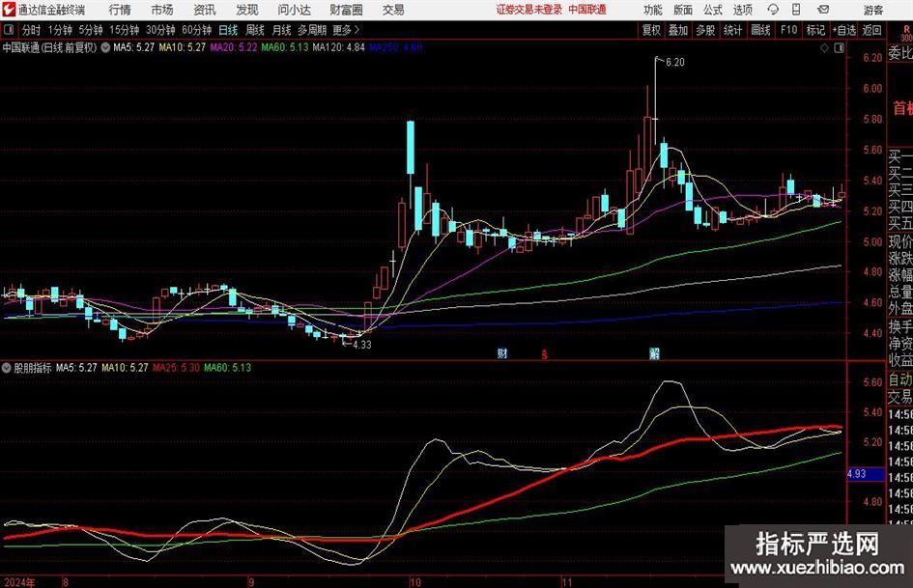Image resolution: width=913 pixels, height=588 pixels.
Task: Open the F10 company info button
Action: (x=789, y=30)
